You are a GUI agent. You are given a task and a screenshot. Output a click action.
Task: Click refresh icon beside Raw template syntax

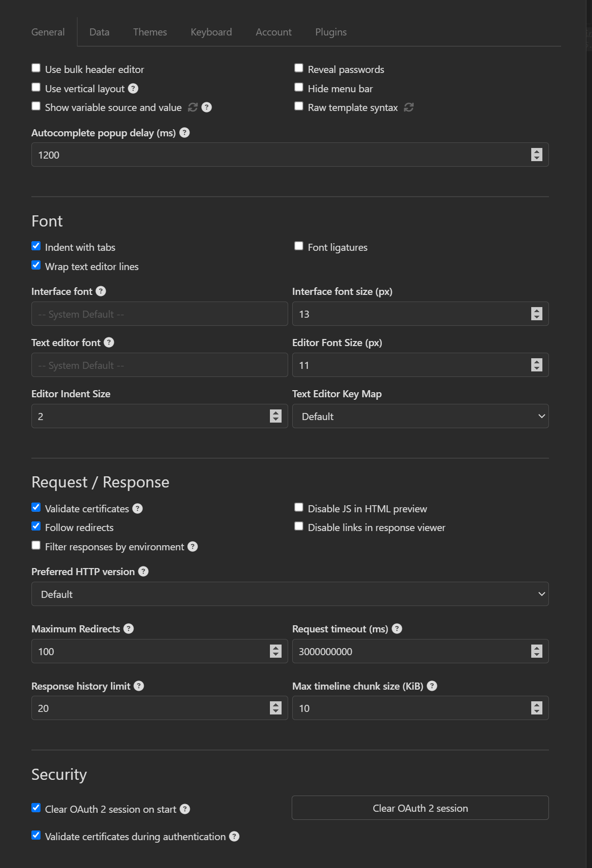tap(409, 107)
